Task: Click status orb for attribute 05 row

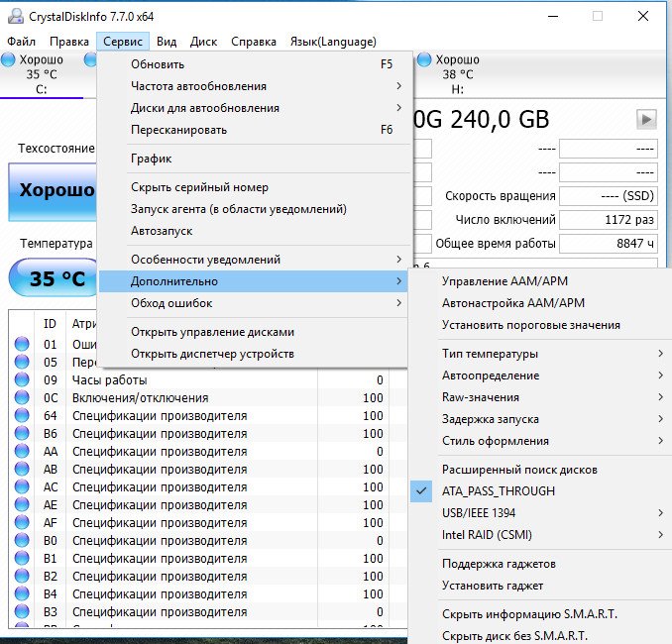Action: (22, 362)
